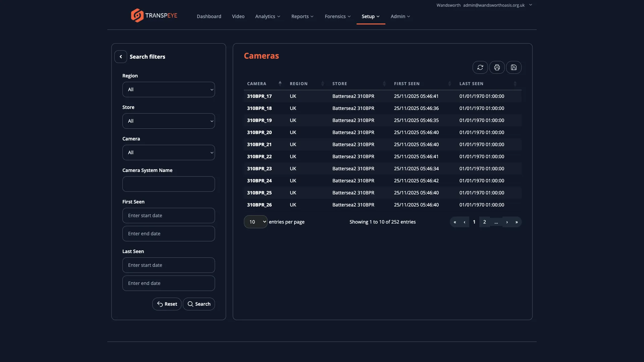Open the Analytics menu
Viewport: 644px width, 362px height.
click(x=267, y=16)
